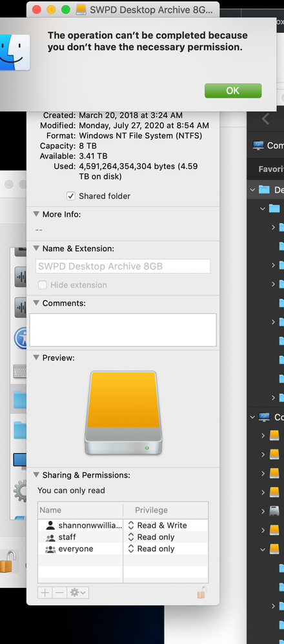Click the minus button to remove a user

[59, 592]
